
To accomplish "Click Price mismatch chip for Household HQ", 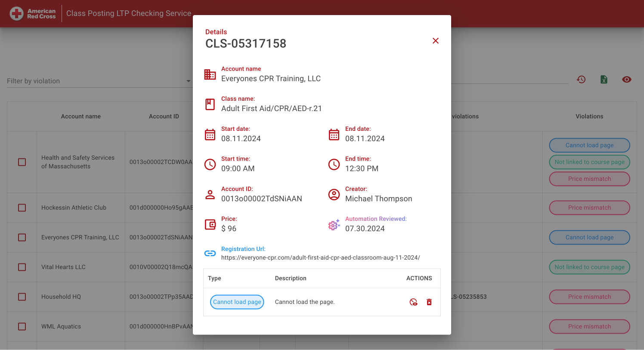I will pyautogui.click(x=589, y=297).
